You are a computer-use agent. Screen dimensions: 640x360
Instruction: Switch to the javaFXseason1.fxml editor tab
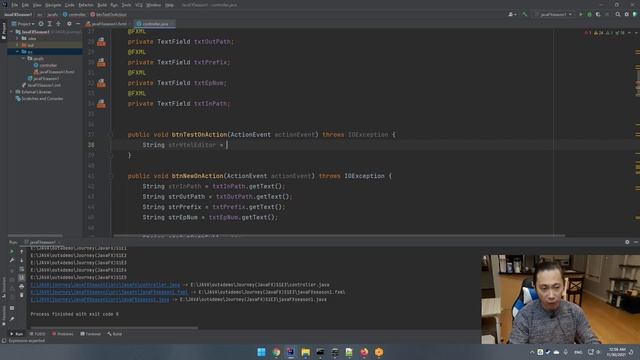[107, 24]
